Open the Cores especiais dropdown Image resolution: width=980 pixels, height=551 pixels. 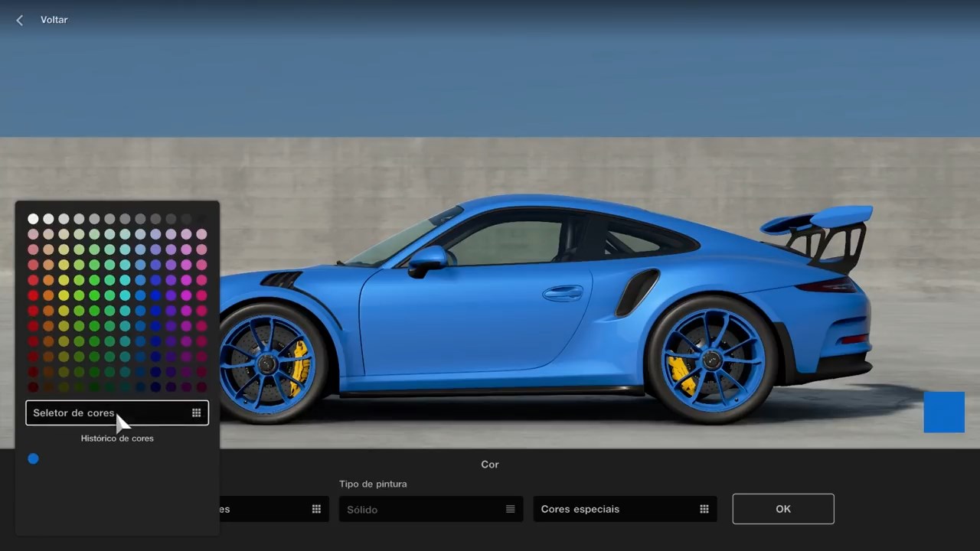(x=625, y=509)
